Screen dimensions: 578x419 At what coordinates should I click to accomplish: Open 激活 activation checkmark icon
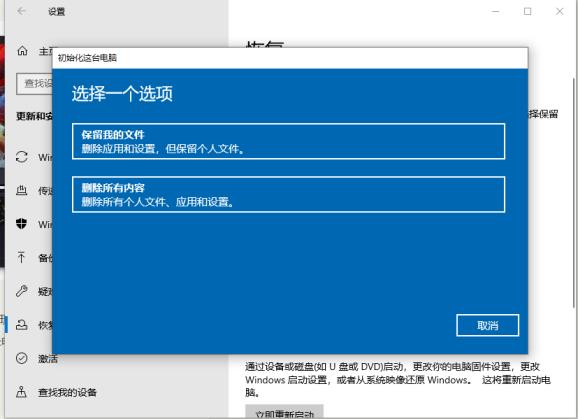point(21,358)
